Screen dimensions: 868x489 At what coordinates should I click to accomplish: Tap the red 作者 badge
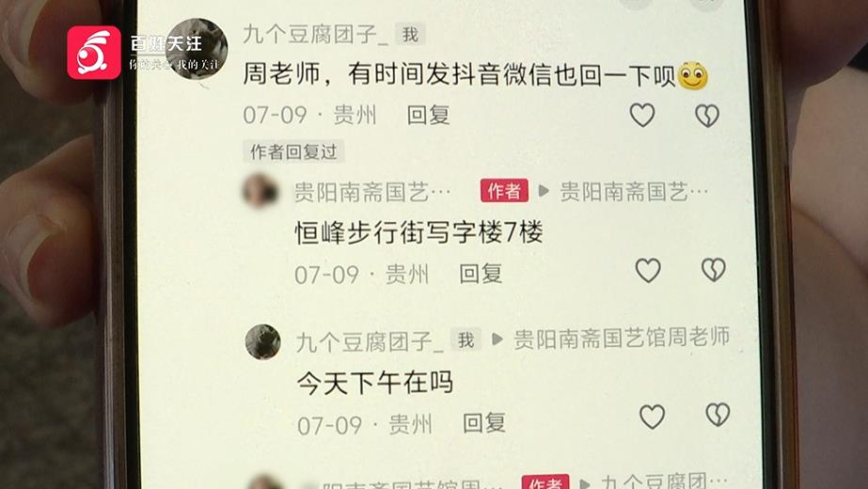(504, 191)
